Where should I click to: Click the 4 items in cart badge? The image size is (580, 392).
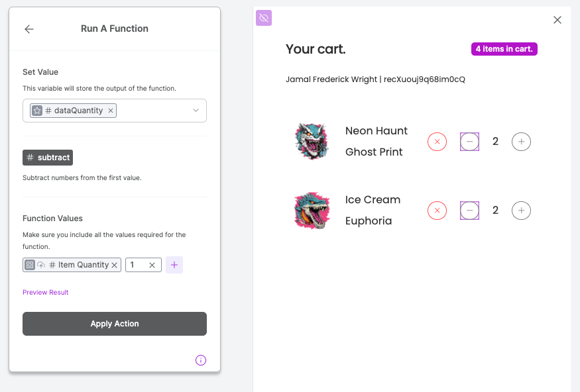(504, 49)
